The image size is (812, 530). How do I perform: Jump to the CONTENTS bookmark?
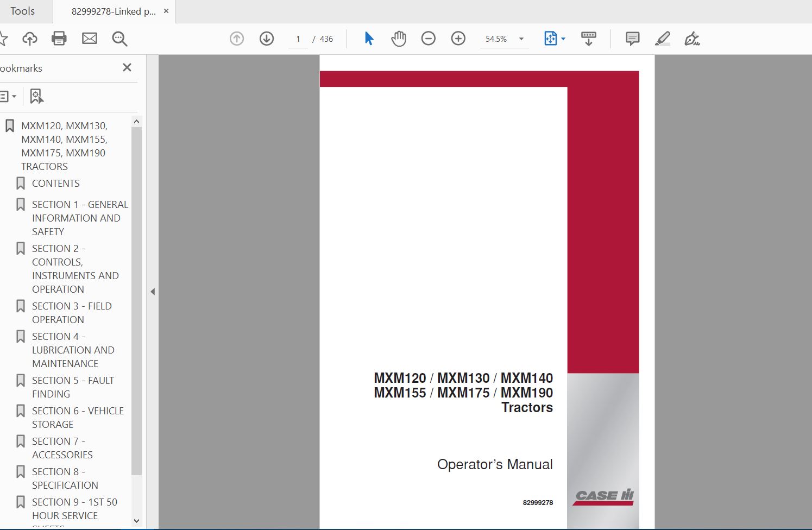(55, 184)
